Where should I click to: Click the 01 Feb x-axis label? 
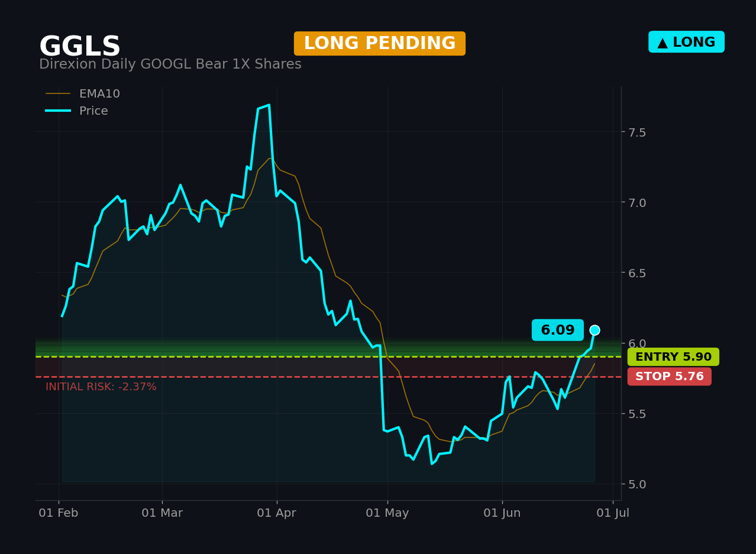tap(59, 513)
